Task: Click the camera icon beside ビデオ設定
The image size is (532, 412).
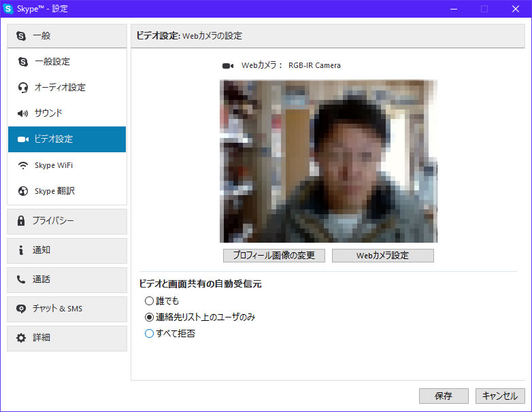Action: pos(22,139)
